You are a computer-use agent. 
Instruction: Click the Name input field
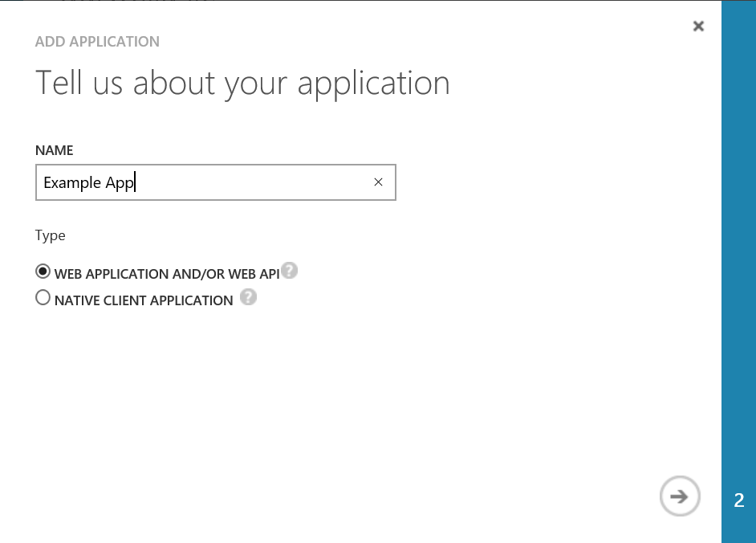pyautogui.click(x=216, y=182)
